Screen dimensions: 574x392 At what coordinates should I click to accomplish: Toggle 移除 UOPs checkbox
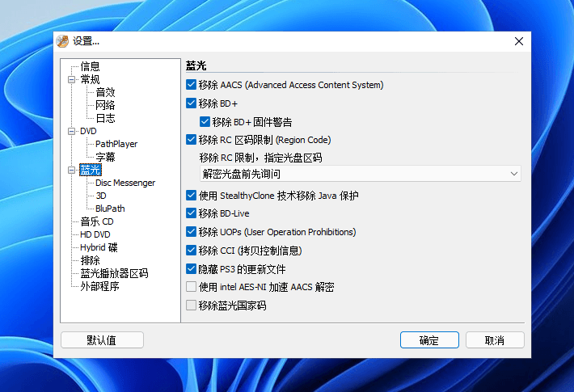tap(191, 232)
